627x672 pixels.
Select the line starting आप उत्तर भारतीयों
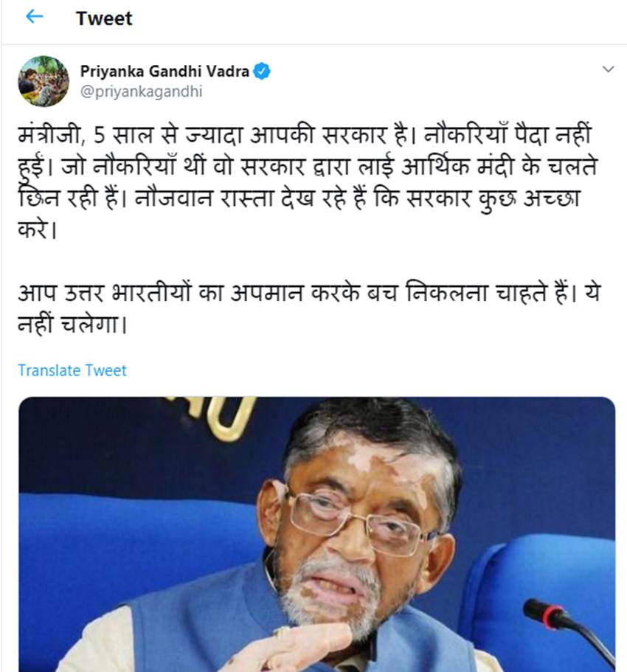(309, 294)
